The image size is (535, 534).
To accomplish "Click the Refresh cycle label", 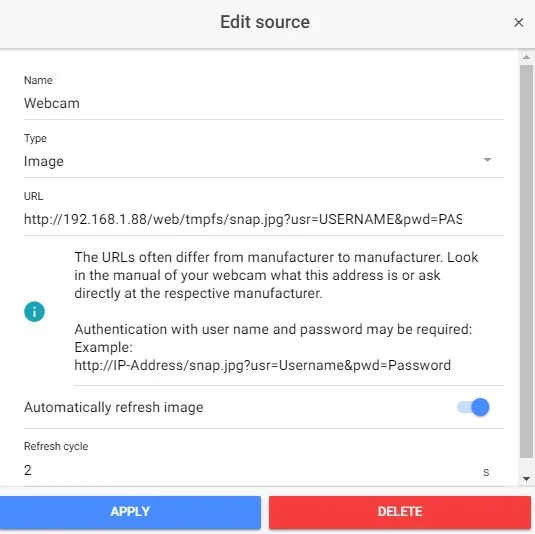I will [56, 446].
